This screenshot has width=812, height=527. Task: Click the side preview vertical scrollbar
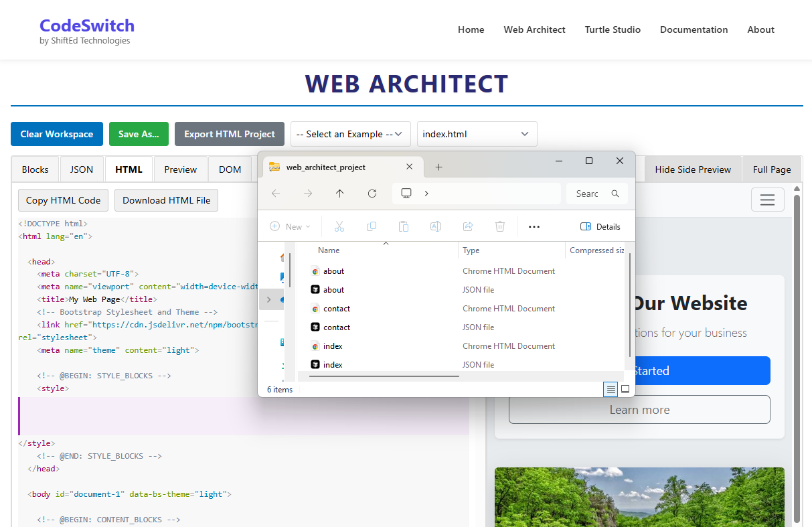pyautogui.click(x=797, y=358)
